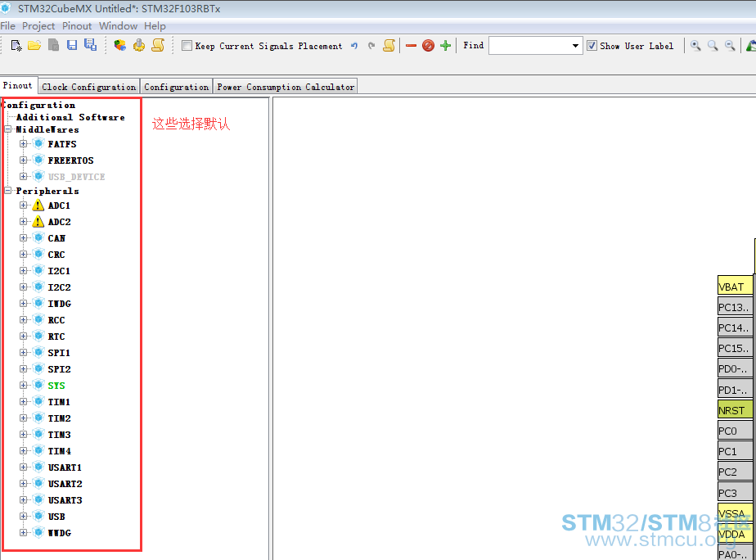Click the red minus collapse icon
The image size is (756, 560).
coord(411,46)
